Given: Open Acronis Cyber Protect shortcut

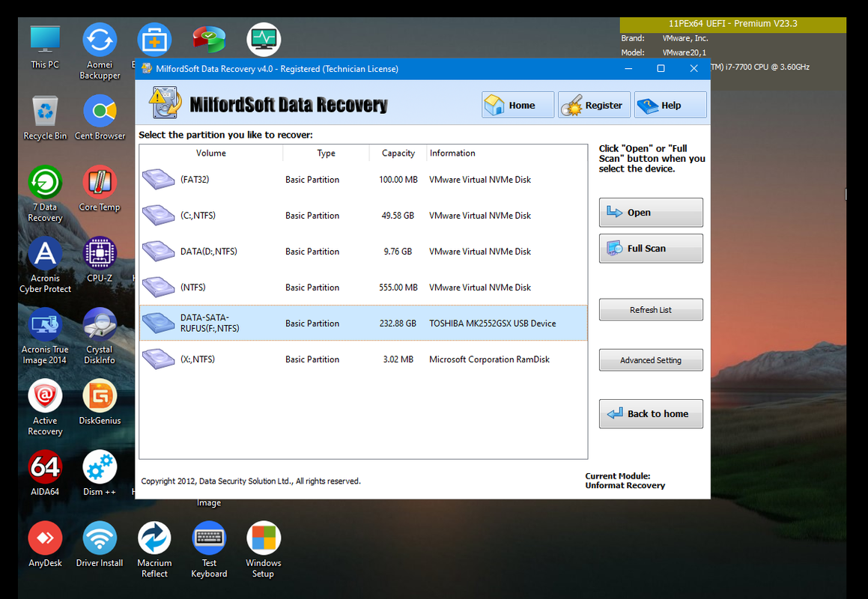Looking at the screenshot, I should click(45, 265).
